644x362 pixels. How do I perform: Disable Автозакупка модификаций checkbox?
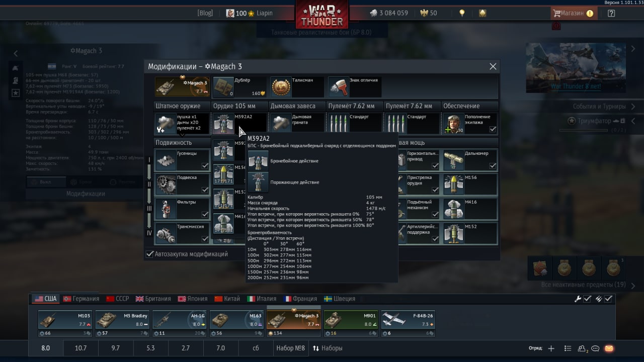tap(149, 254)
